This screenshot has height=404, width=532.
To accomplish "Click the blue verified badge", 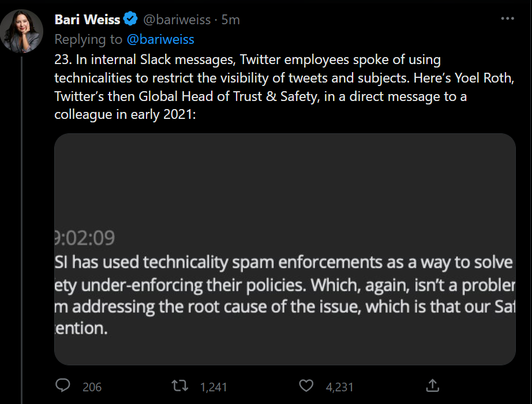I will pos(131,20).
